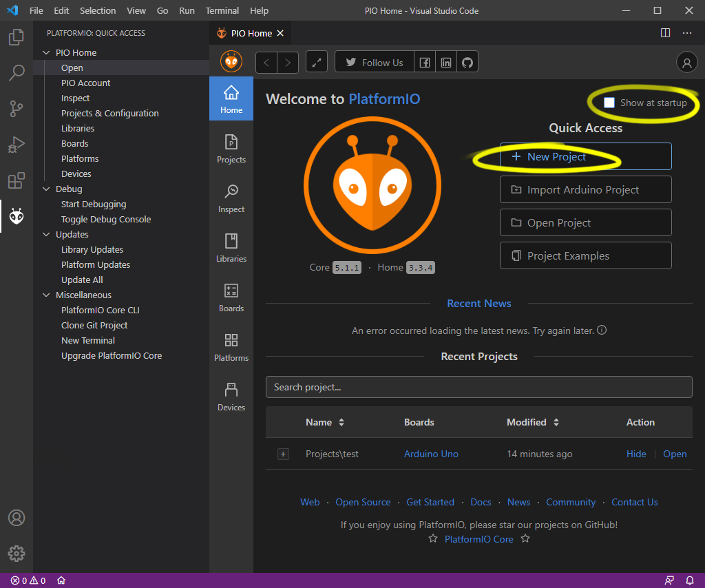Open the editor More Actions ellipsis

tap(687, 33)
